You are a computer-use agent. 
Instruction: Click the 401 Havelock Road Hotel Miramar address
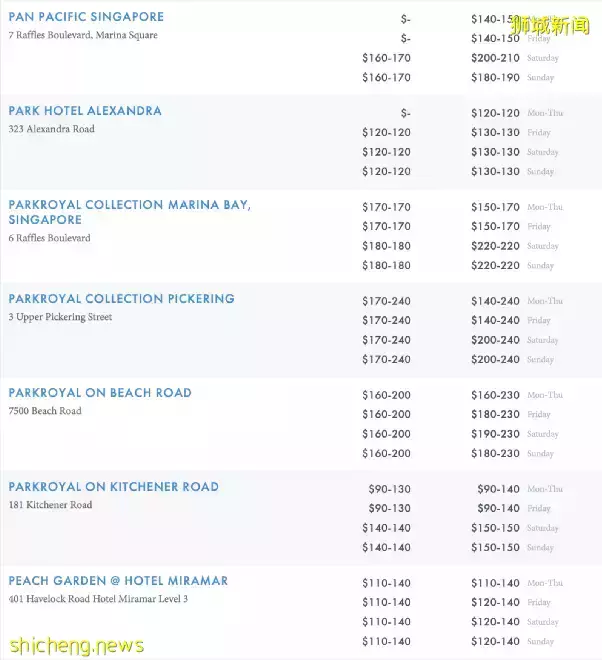pos(98,600)
